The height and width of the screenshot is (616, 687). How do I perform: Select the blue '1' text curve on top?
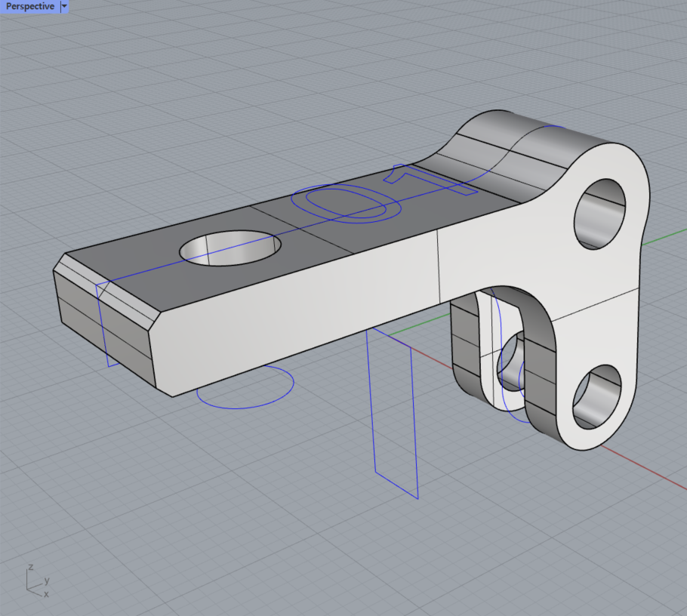[x=430, y=179]
